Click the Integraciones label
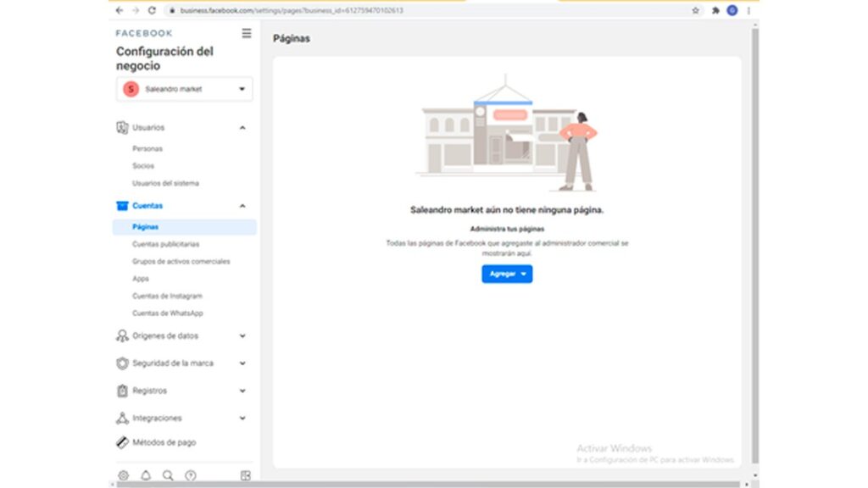Viewport: 868px width, 488px height. (x=157, y=419)
